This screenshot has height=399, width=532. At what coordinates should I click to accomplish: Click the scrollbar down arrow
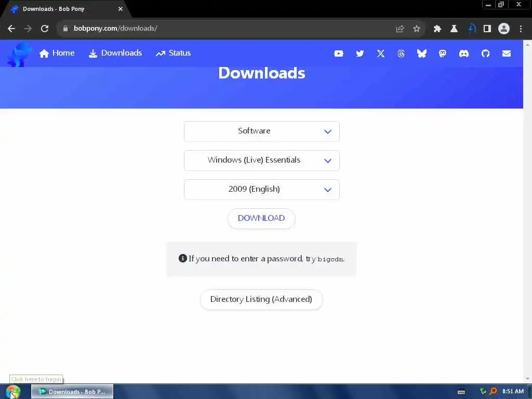527,379
